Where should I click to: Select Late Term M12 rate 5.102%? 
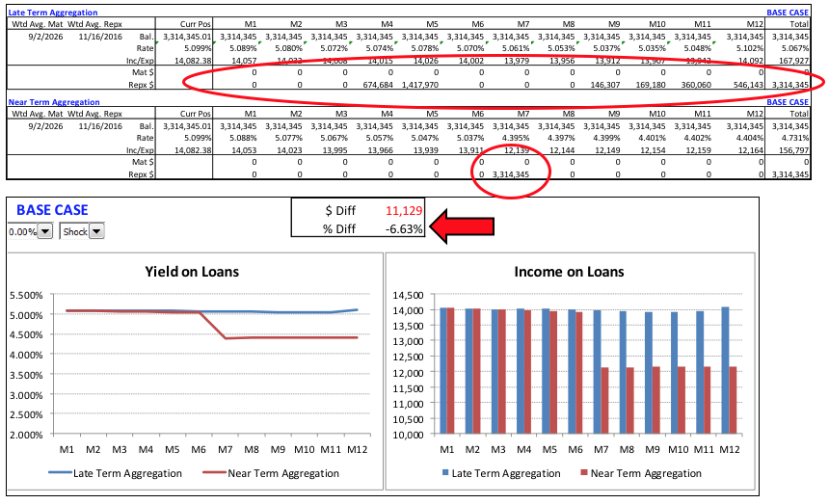click(750, 48)
